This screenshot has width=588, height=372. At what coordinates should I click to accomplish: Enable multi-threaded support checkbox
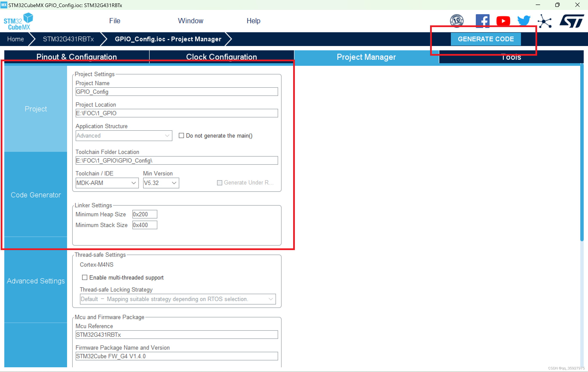[x=84, y=277]
